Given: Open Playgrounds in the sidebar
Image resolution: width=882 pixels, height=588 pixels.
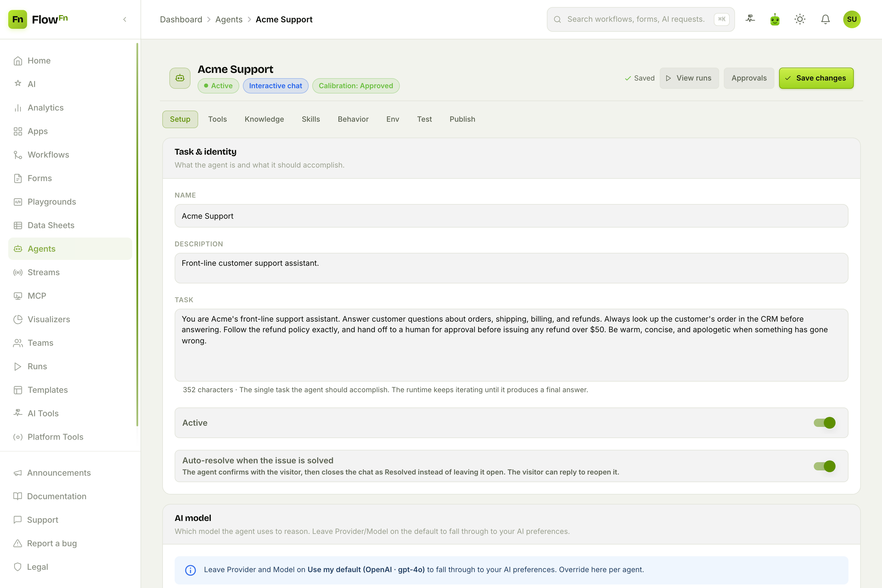Looking at the screenshot, I should [x=70, y=202].
